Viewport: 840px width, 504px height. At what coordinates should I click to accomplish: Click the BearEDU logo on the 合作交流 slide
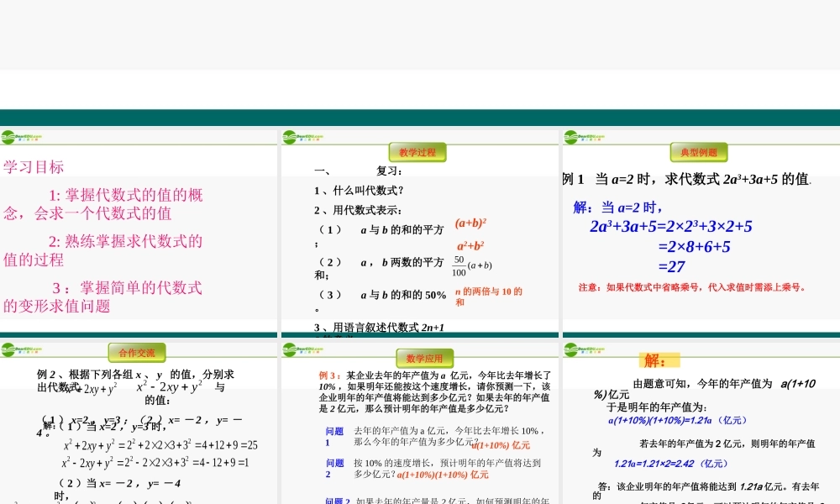click(22, 350)
